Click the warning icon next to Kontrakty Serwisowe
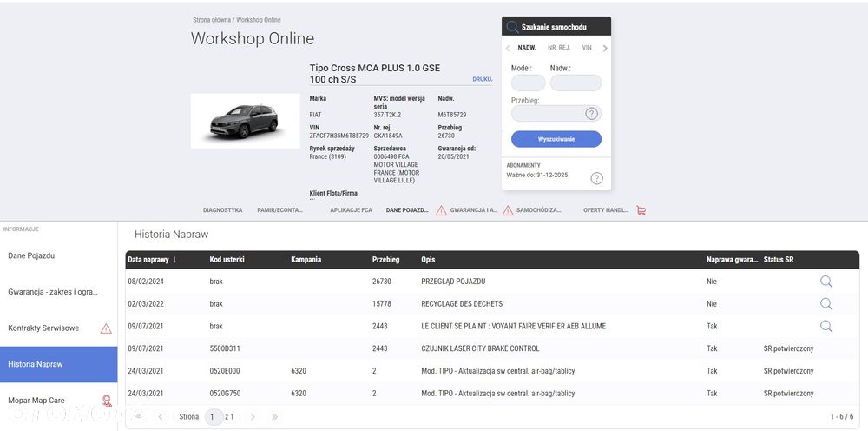 coord(106,328)
